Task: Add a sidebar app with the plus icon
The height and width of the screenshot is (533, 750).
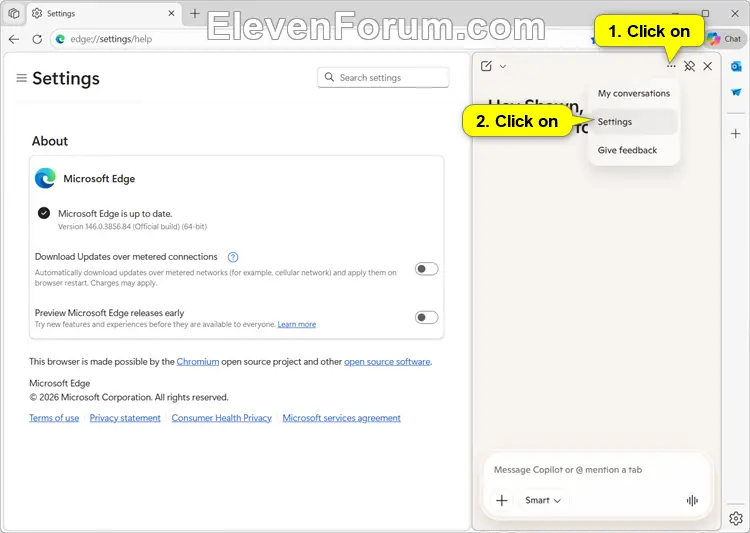Action: click(x=736, y=133)
